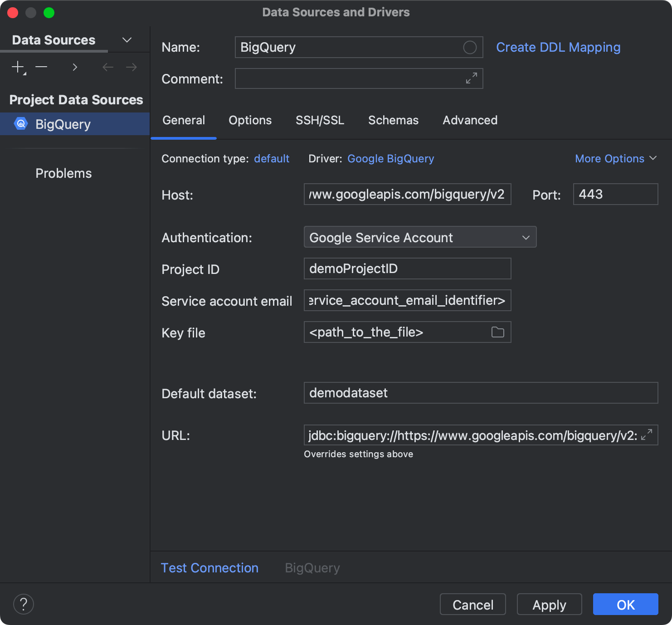Screen dimensions: 672x625
Task: Open Create DDL Mapping
Action: coord(558,47)
